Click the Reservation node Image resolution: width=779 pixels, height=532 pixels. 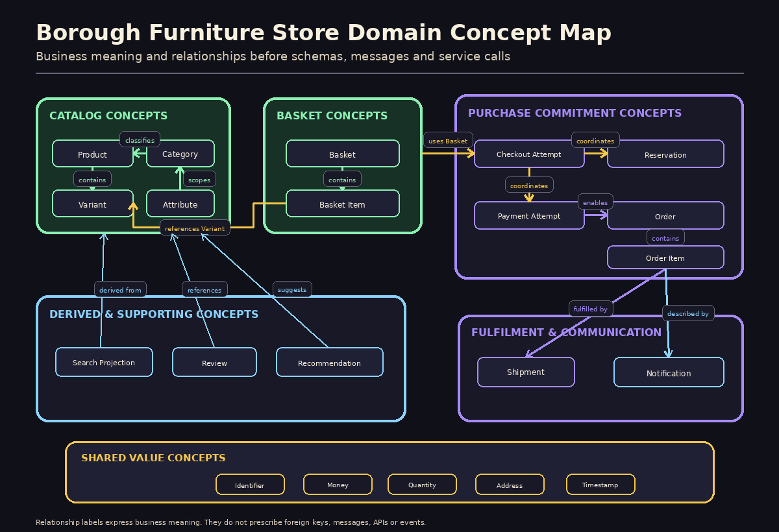tap(665, 154)
